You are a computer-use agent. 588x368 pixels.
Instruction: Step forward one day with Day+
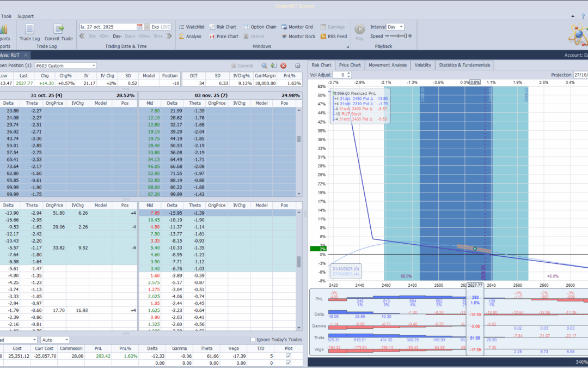(131, 37)
